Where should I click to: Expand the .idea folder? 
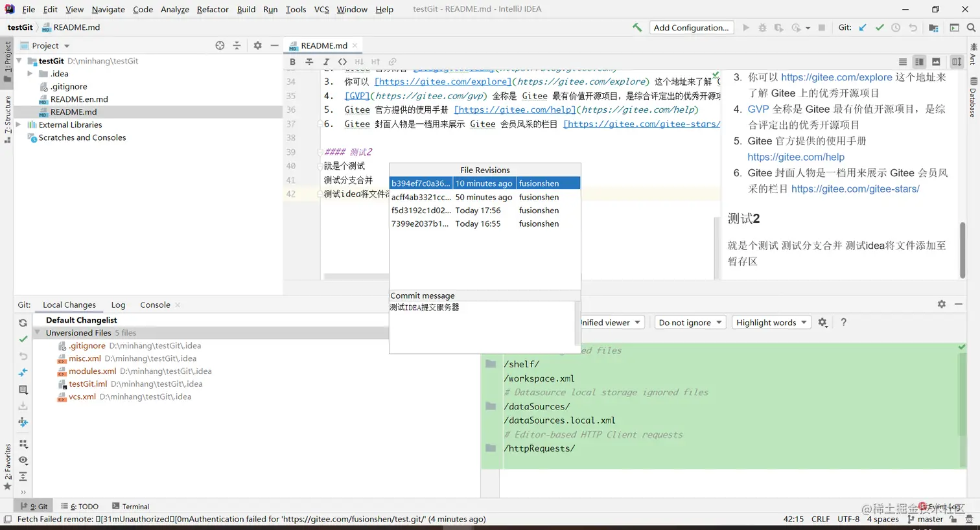click(x=30, y=74)
